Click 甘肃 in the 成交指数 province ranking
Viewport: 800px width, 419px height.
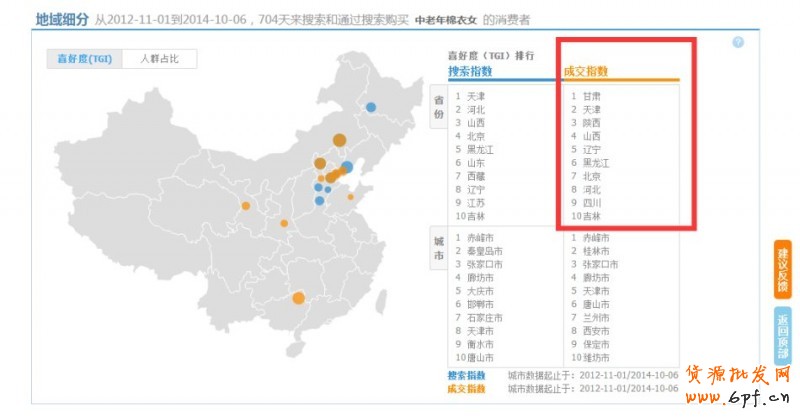pyautogui.click(x=592, y=96)
